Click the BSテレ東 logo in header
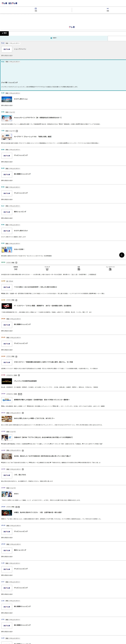 [13, 3]
